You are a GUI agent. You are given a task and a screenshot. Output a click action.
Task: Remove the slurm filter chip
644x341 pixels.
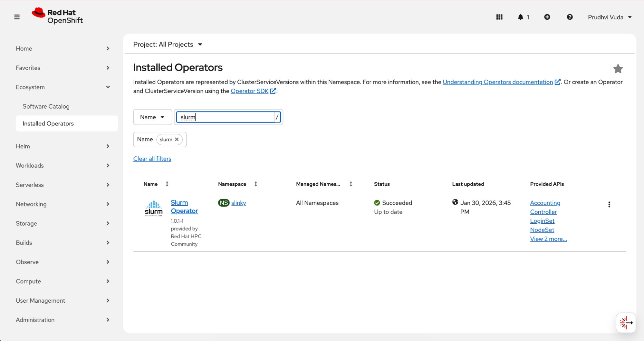pos(177,140)
